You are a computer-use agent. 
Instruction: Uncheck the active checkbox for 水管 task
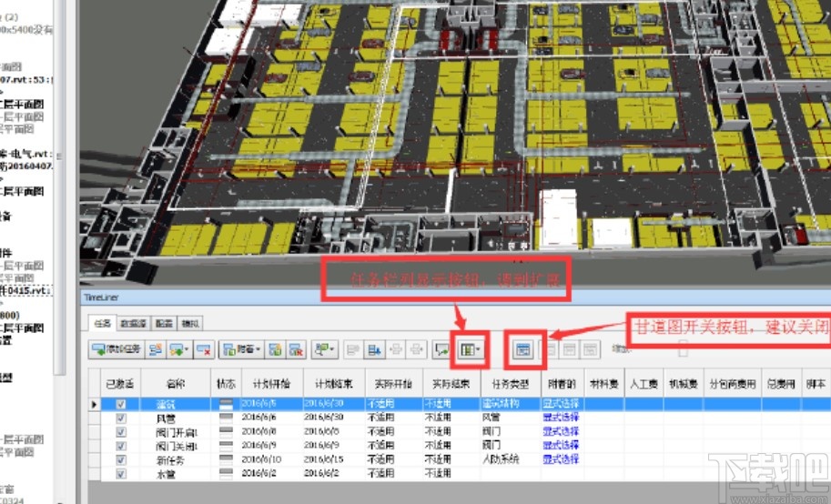click(x=120, y=473)
